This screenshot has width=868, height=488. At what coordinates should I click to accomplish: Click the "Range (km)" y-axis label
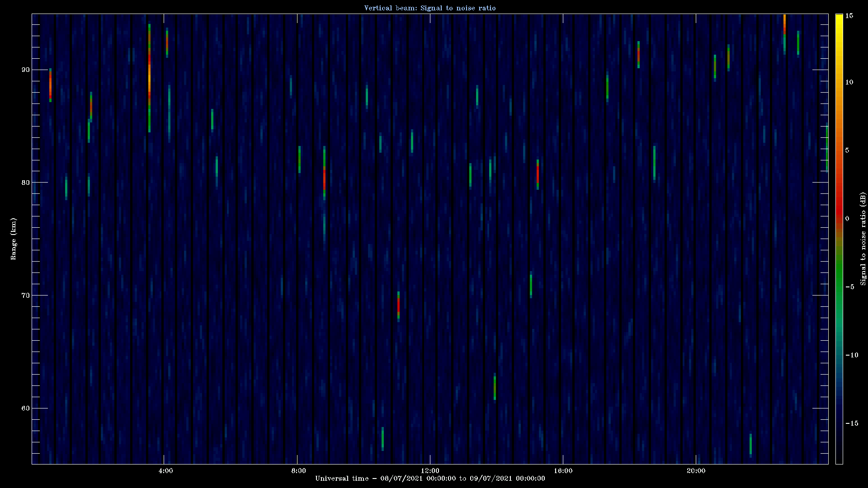(14, 239)
